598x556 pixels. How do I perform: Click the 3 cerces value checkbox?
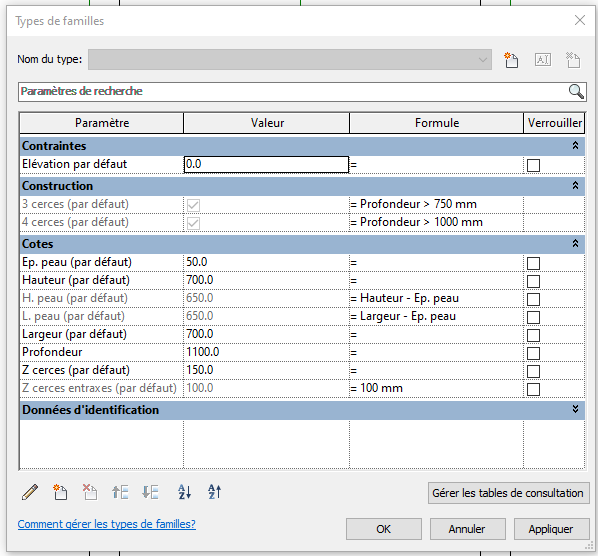click(193, 205)
